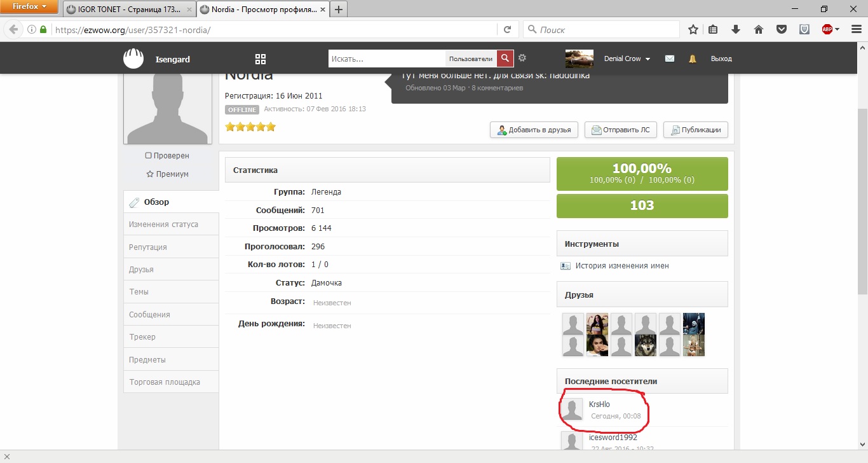Open Друзья profile tab

click(x=171, y=270)
